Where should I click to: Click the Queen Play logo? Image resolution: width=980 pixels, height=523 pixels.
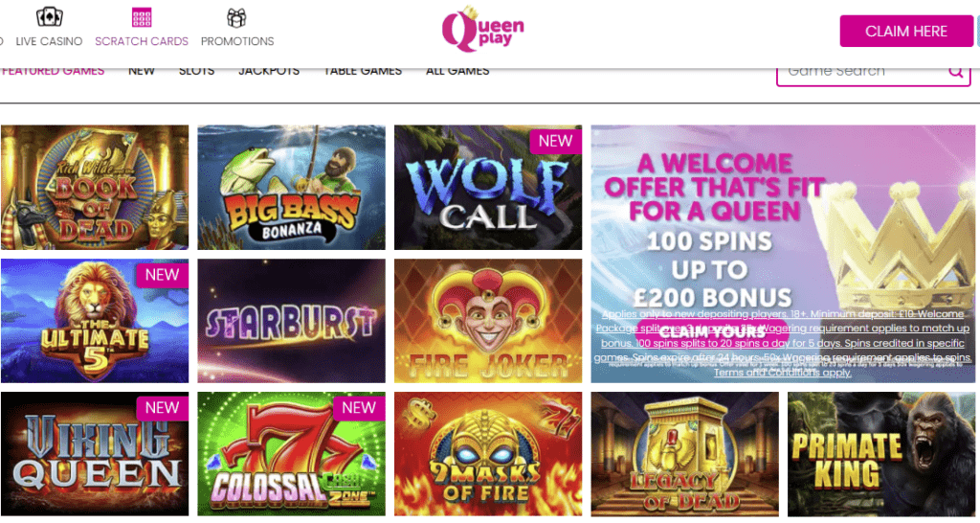click(483, 30)
